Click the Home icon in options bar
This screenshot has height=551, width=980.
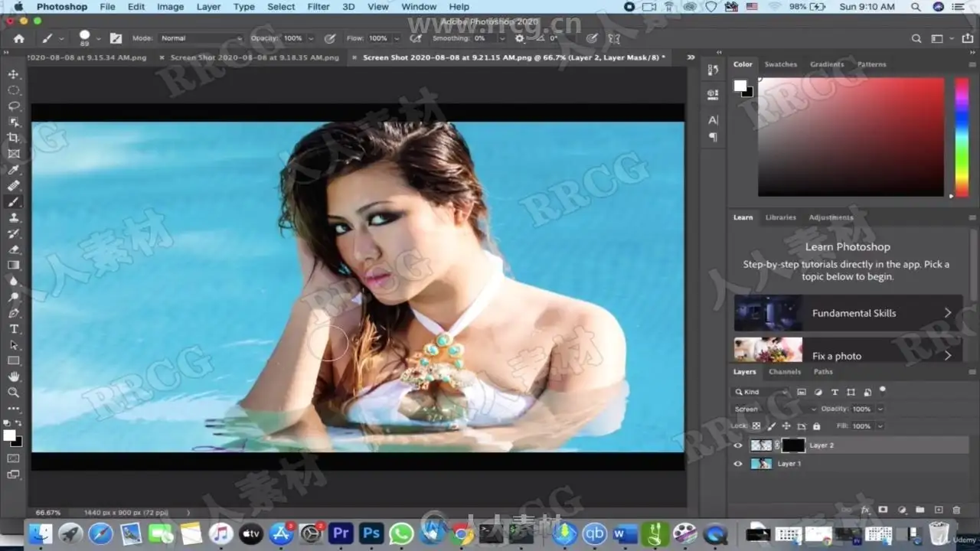[19, 38]
